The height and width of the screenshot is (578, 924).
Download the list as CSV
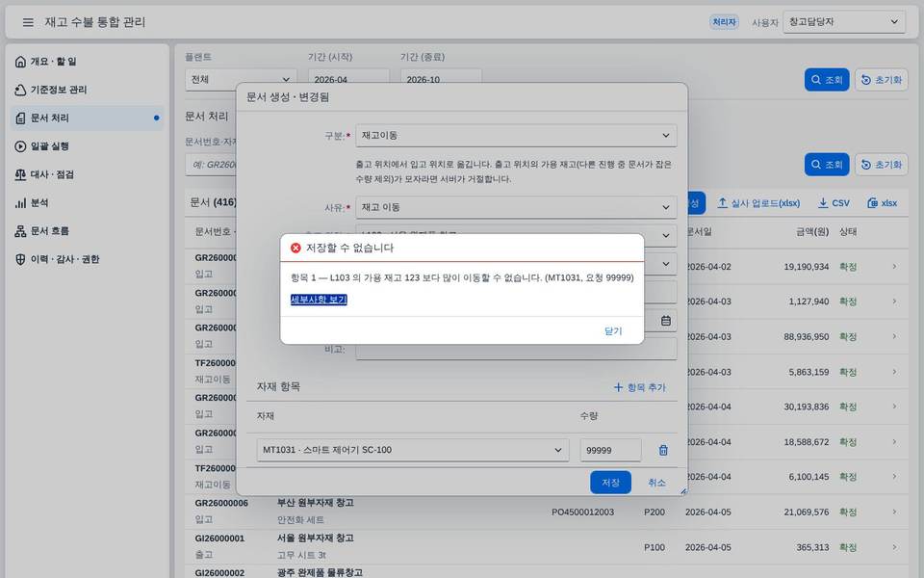click(x=834, y=203)
